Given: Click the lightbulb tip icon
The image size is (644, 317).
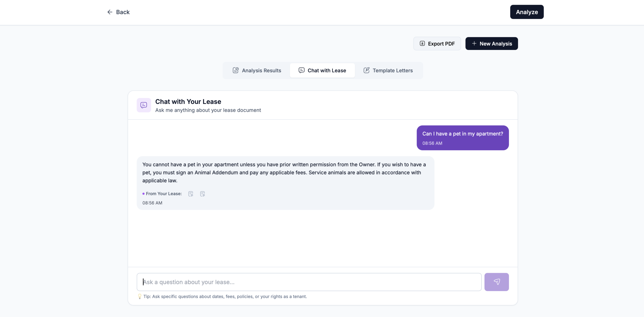Looking at the screenshot, I should point(140,296).
